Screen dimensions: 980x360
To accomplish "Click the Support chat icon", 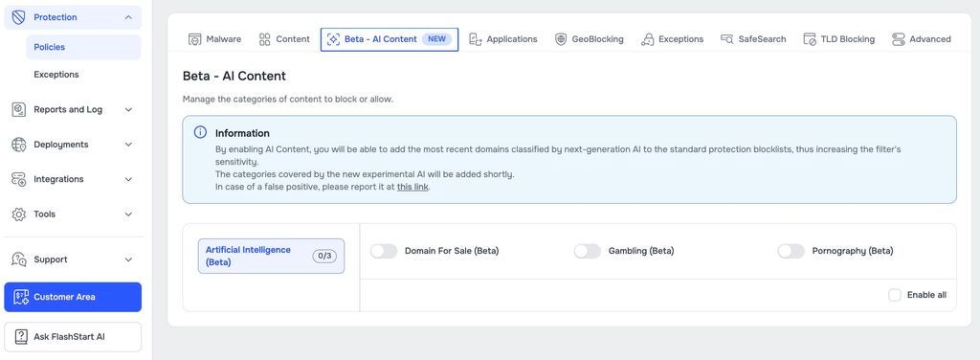I will [x=19, y=259].
